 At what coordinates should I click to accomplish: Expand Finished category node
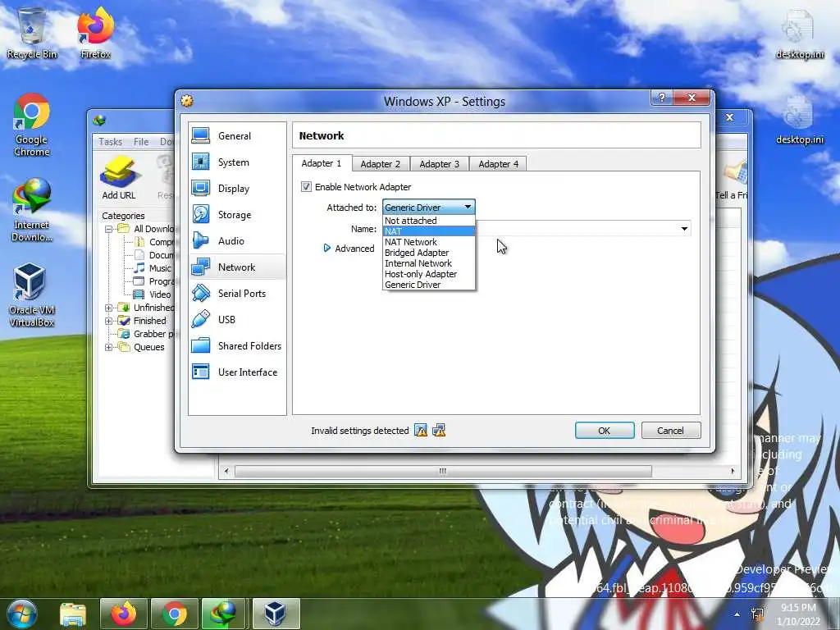pos(109,321)
